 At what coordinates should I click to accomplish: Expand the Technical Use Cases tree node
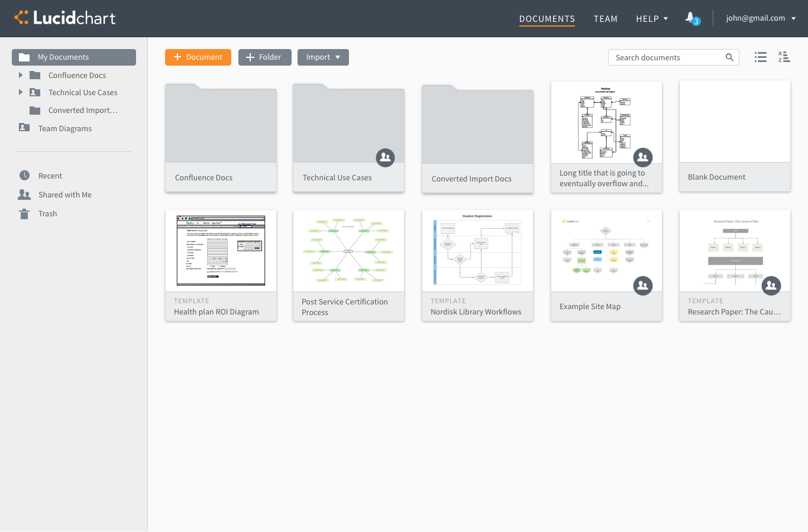pos(21,92)
